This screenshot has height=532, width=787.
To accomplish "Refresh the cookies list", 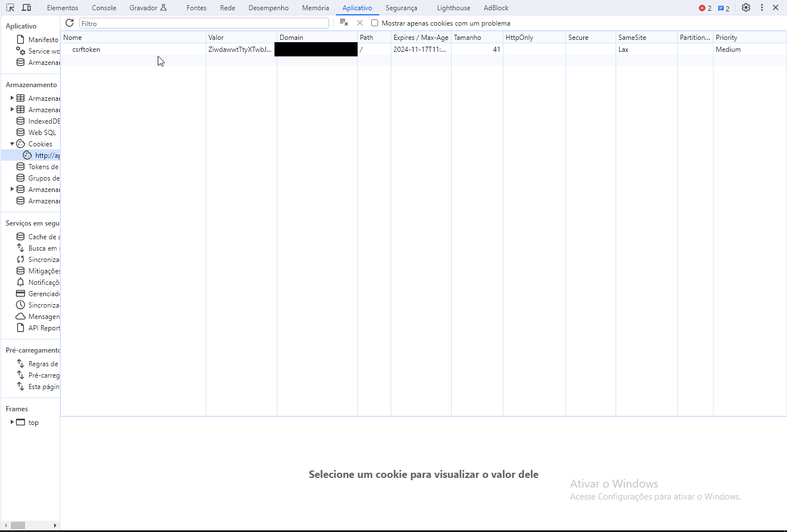I will pos(69,23).
